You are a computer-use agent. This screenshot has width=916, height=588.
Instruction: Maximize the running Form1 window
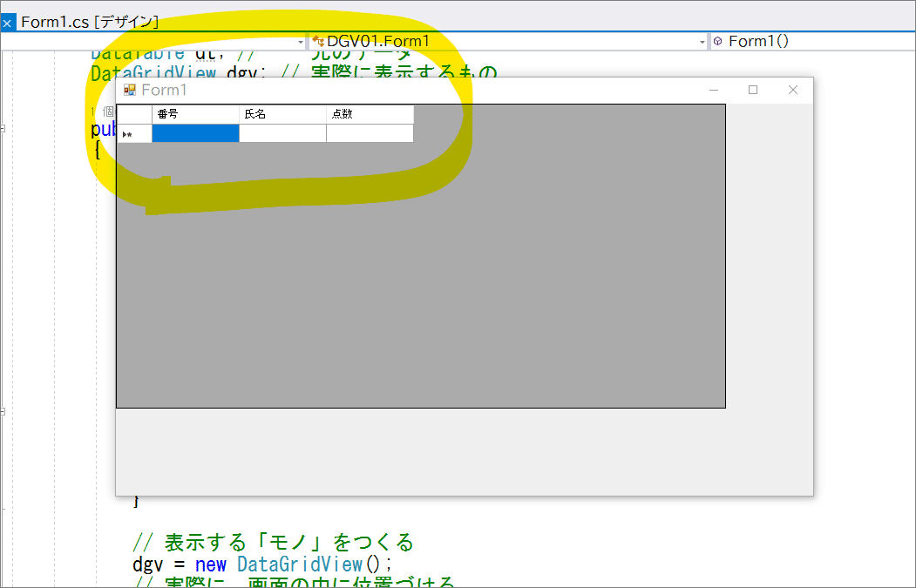pyautogui.click(x=752, y=90)
